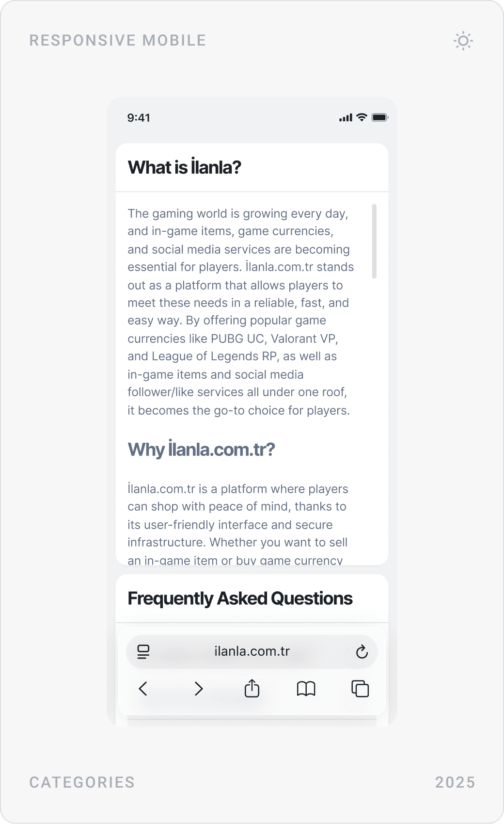Toggle the brightness sun icon at top right
Image resolution: width=504 pixels, height=824 pixels.
[463, 41]
